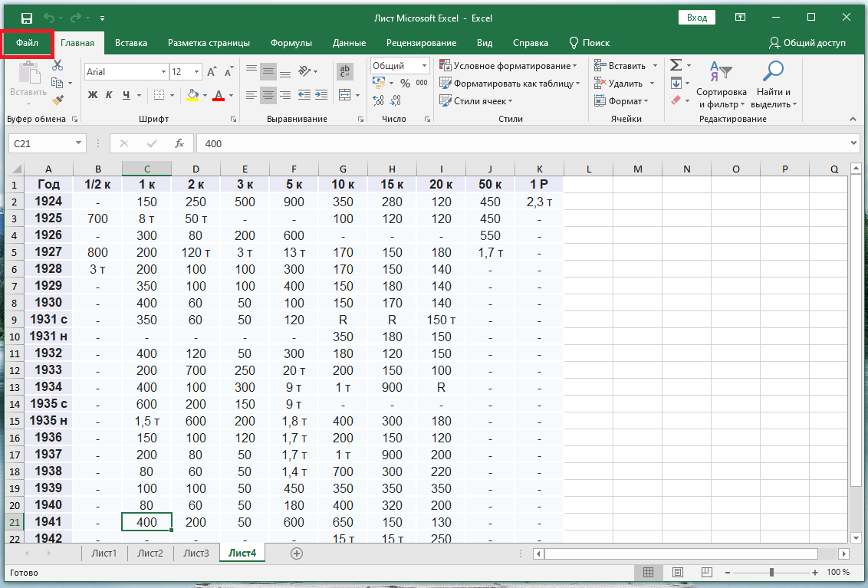Open Стили ячеек dropdown
Image resolution: width=868 pixels, height=588 pixels.
coord(476,100)
